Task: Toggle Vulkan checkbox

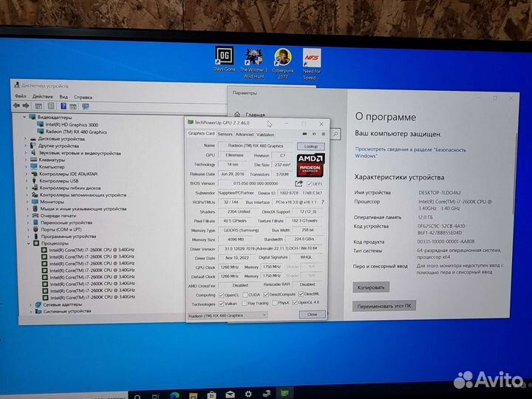Action: (x=221, y=304)
